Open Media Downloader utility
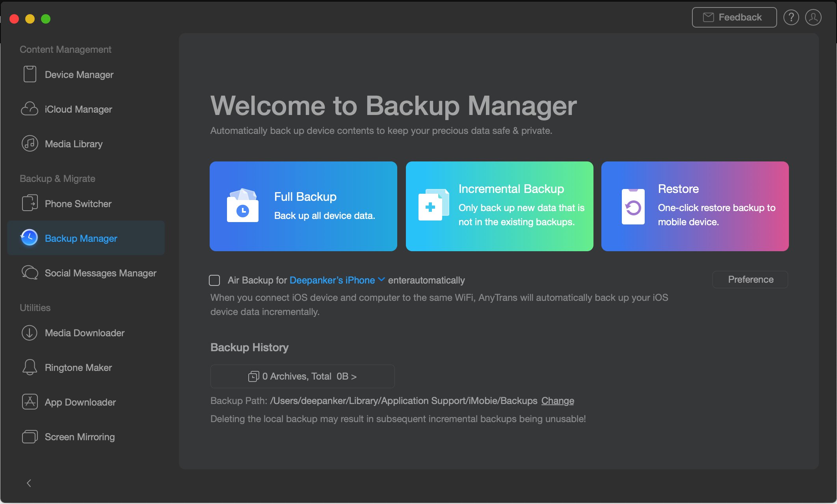Viewport: 837px width, 504px height. pyautogui.click(x=86, y=333)
